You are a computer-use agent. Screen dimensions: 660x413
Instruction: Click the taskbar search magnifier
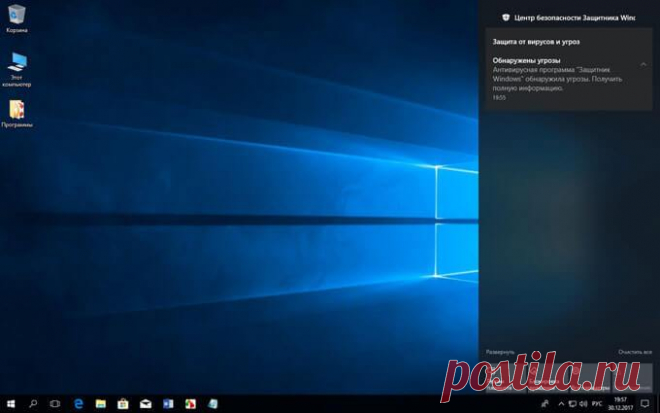(33, 404)
